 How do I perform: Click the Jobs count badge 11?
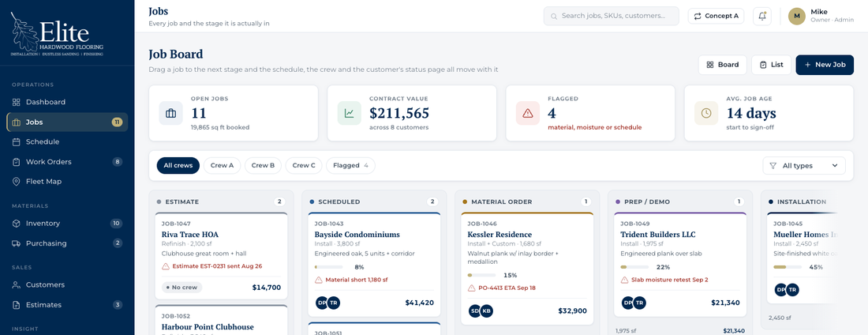pos(117,122)
